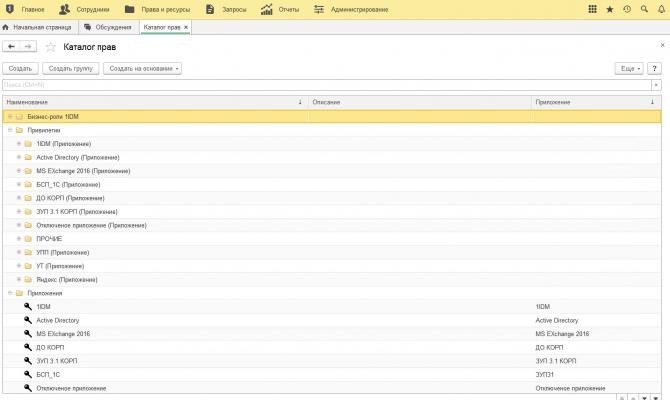Go back with the left arrow
The width and height of the screenshot is (670, 400).
11,47
